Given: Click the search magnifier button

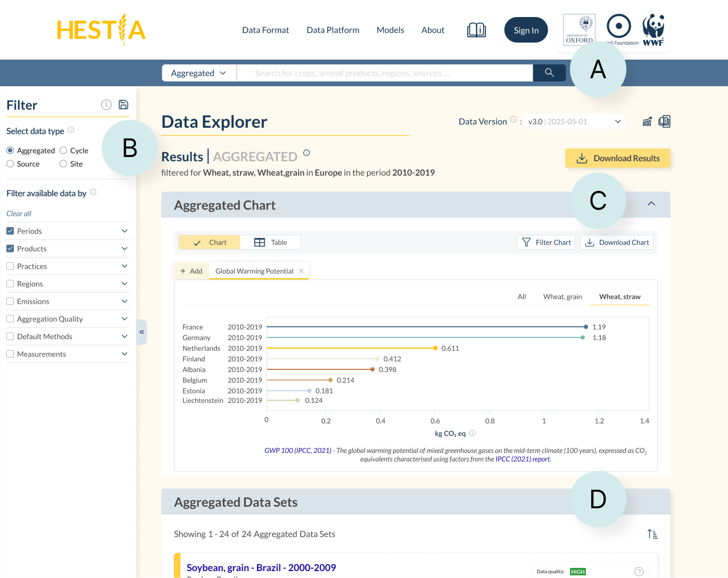Looking at the screenshot, I should [549, 73].
